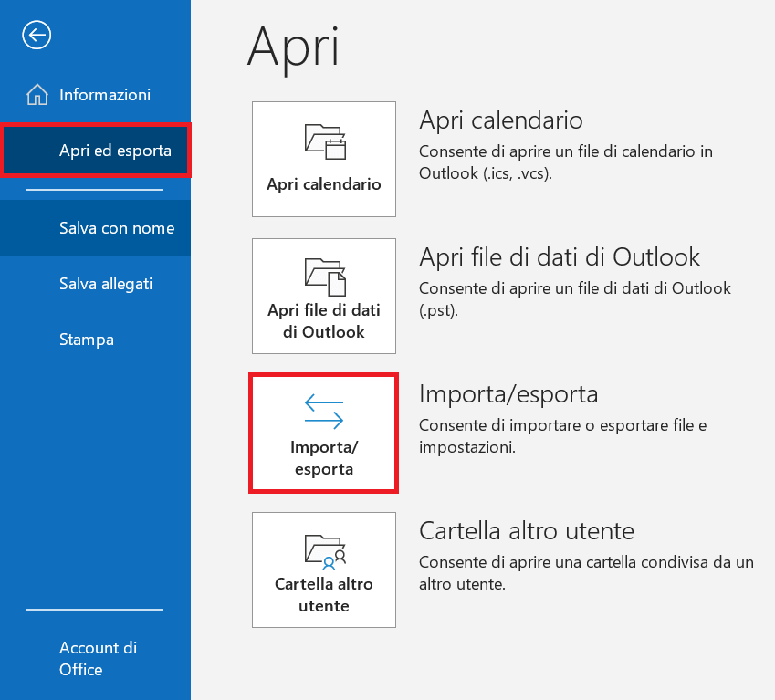The width and height of the screenshot is (775, 700).
Task: Click the back arrow icon
Action: pos(37,35)
